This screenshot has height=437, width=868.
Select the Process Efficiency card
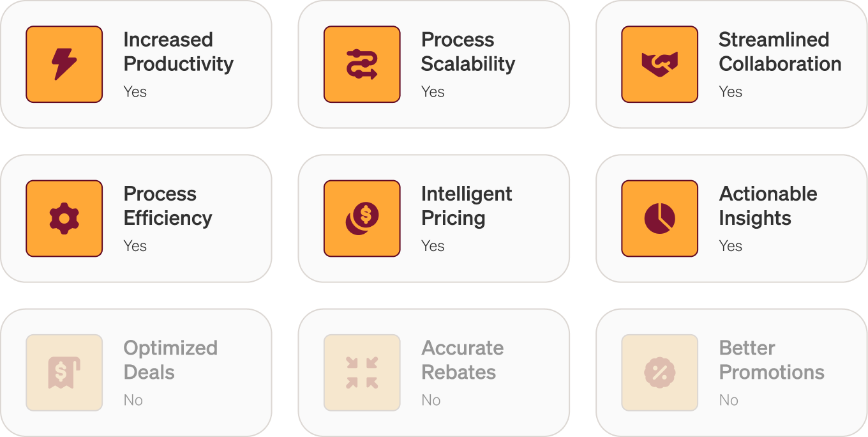tap(137, 218)
